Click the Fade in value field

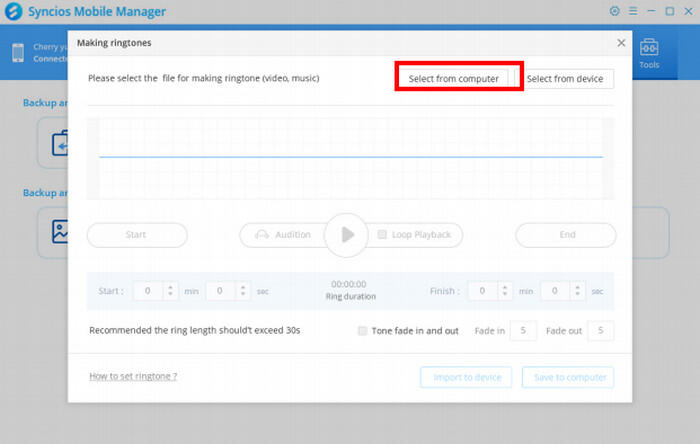pyautogui.click(x=523, y=331)
